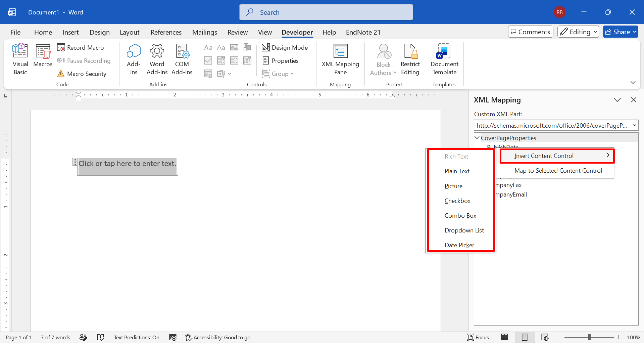
Task: Open the File tab
Action: click(15, 32)
